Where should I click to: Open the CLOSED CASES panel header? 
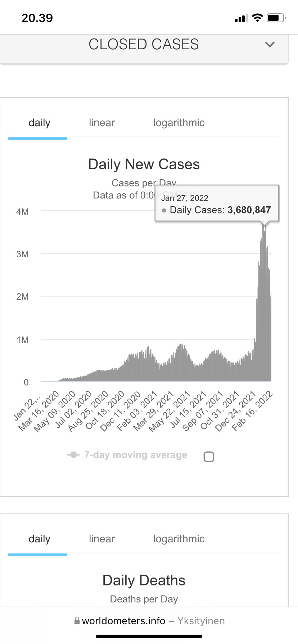tap(144, 45)
